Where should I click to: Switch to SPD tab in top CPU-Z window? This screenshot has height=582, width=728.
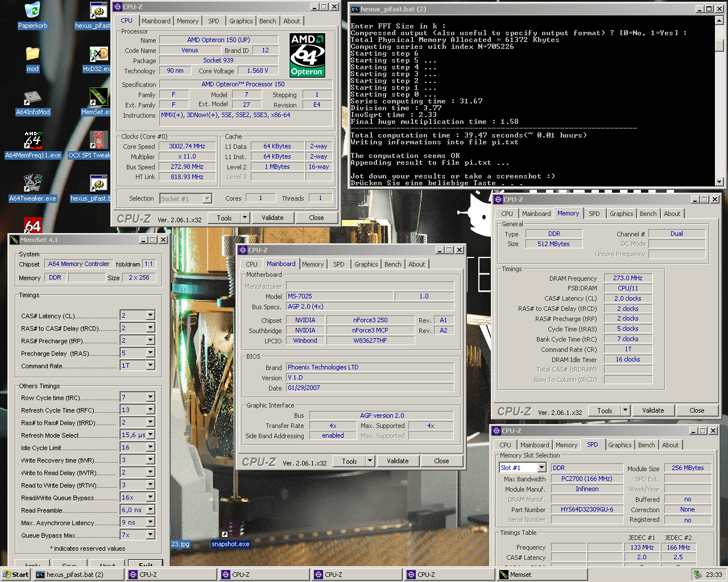click(x=214, y=21)
